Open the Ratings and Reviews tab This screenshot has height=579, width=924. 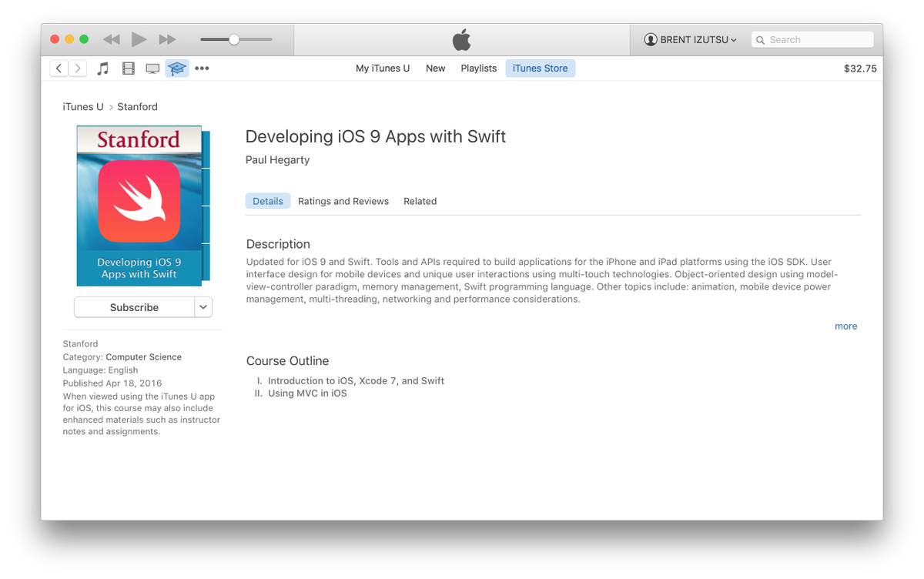(x=343, y=201)
